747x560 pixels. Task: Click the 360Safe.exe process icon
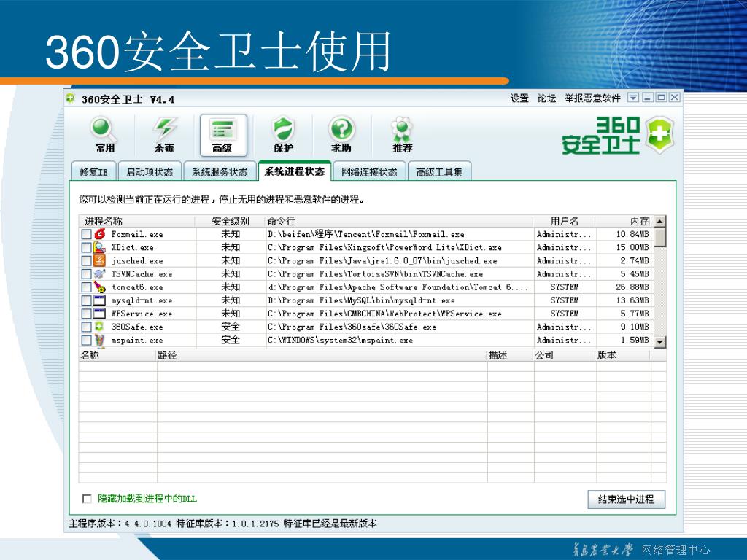click(x=99, y=327)
